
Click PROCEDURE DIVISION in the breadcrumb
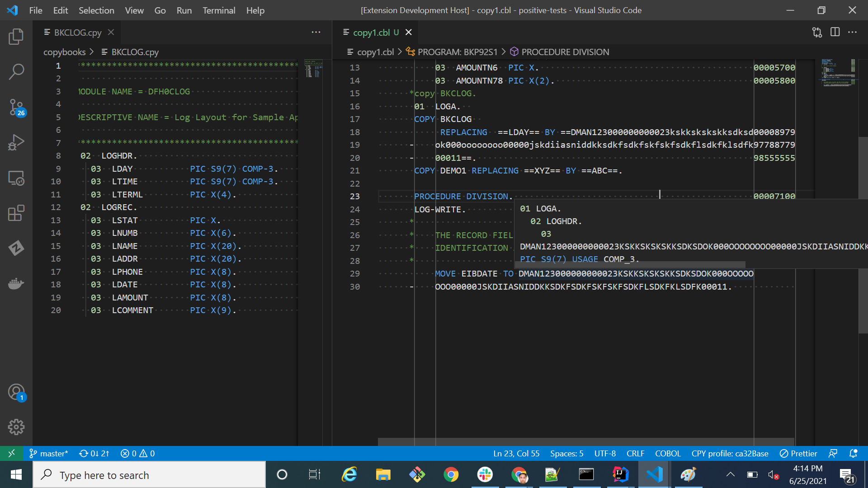coord(565,52)
